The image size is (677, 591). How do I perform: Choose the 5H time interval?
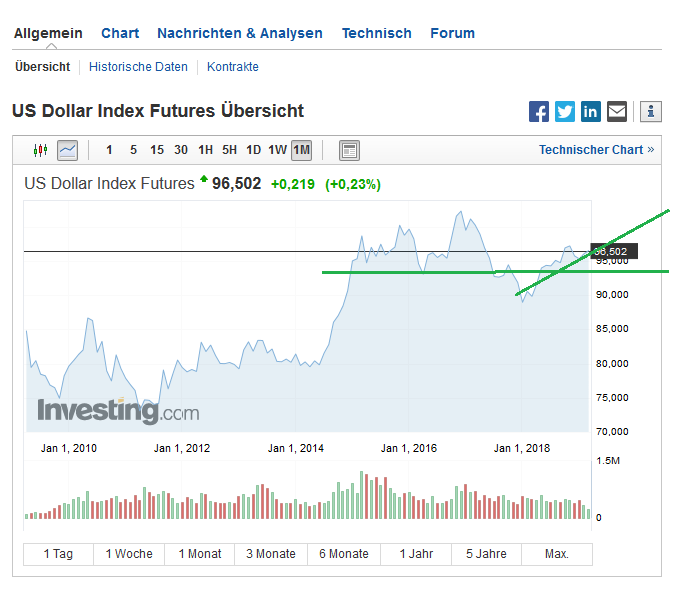pyautogui.click(x=229, y=150)
